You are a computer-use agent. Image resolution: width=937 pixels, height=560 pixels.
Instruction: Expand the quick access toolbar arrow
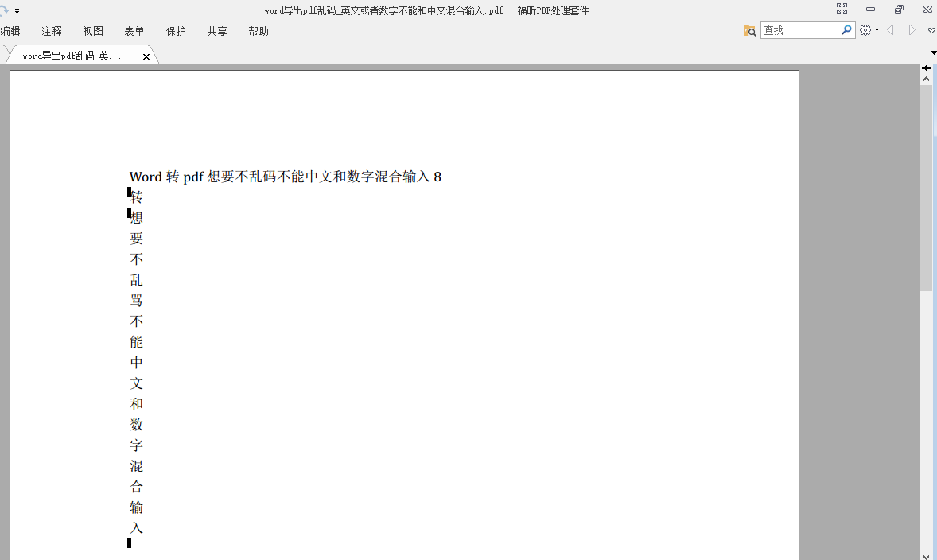[x=17, y=10]
